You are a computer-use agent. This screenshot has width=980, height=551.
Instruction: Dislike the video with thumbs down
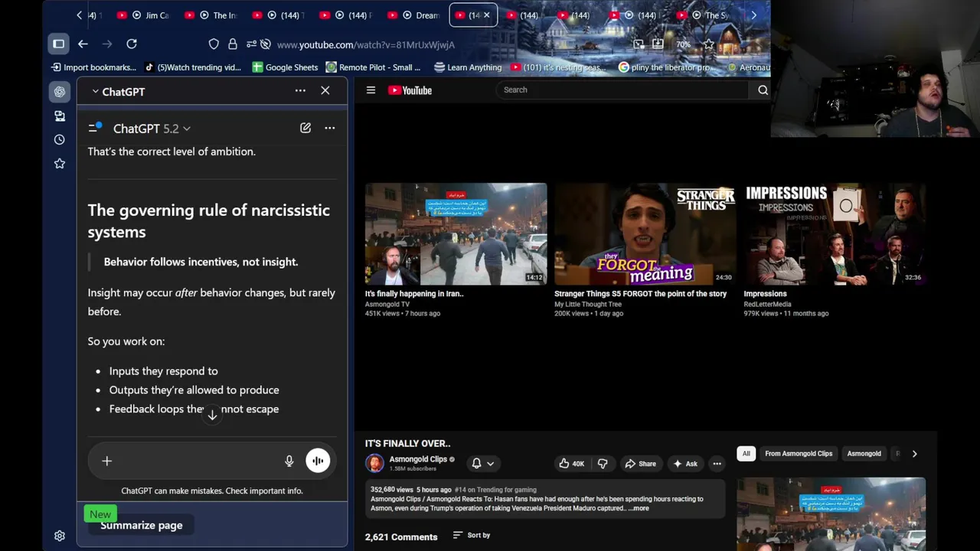pos(603,464)
